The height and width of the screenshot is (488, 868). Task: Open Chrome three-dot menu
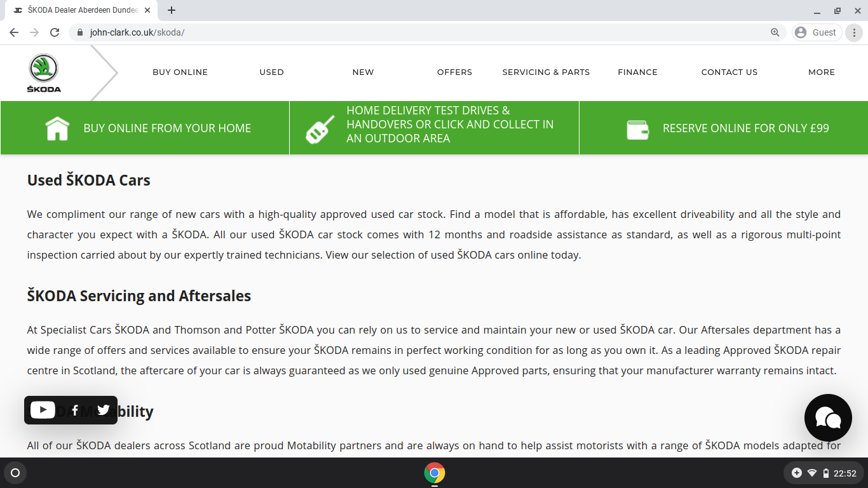(855, 32)
